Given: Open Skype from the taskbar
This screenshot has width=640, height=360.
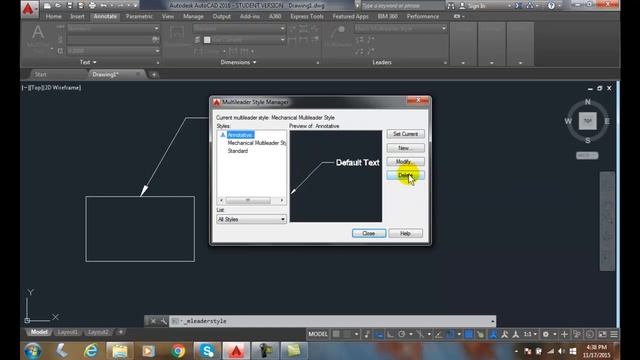Looking at the screenshot, I should click(x=207, y=351).
